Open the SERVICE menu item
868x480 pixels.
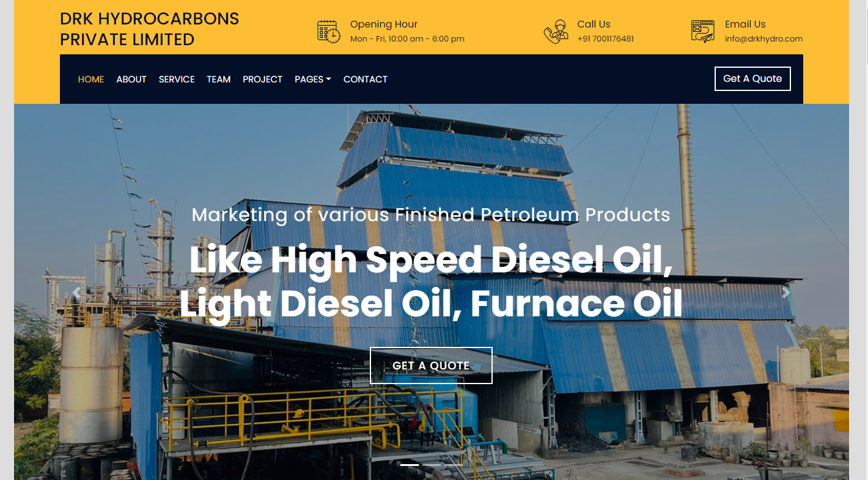click(x=177, y=79)
